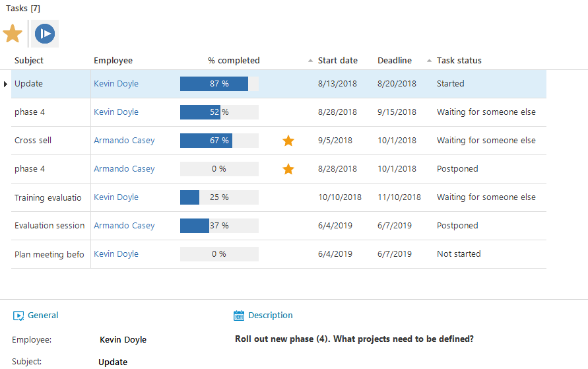Sort by the Start date column header
Image resolution: width=588 pixels, height=369 pixels.
337,61
